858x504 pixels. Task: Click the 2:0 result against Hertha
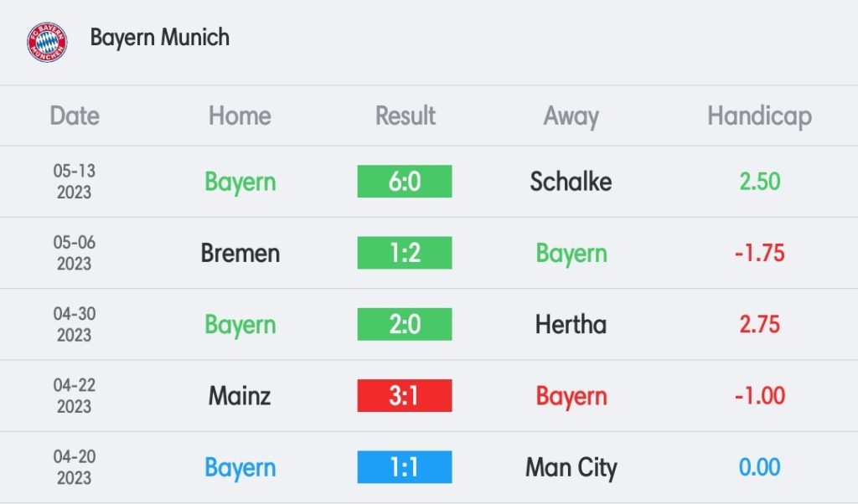coord(405,324)
